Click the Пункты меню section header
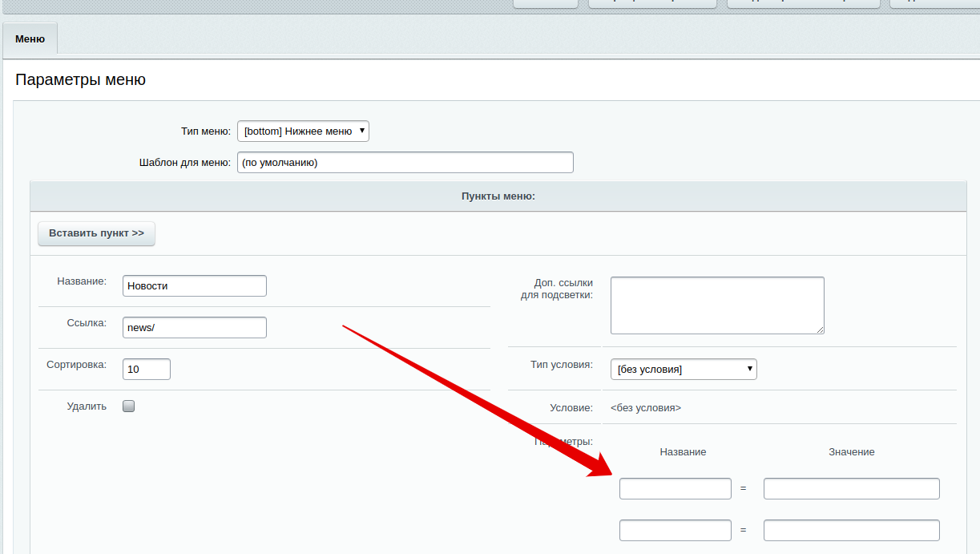Viewport: 980px width, 554px height. point(498,196)
